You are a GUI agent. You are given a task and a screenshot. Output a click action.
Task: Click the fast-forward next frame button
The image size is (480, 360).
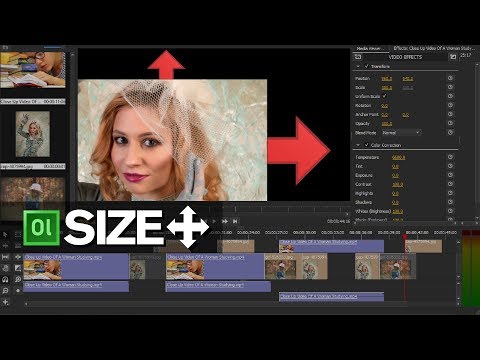(225, 221)
